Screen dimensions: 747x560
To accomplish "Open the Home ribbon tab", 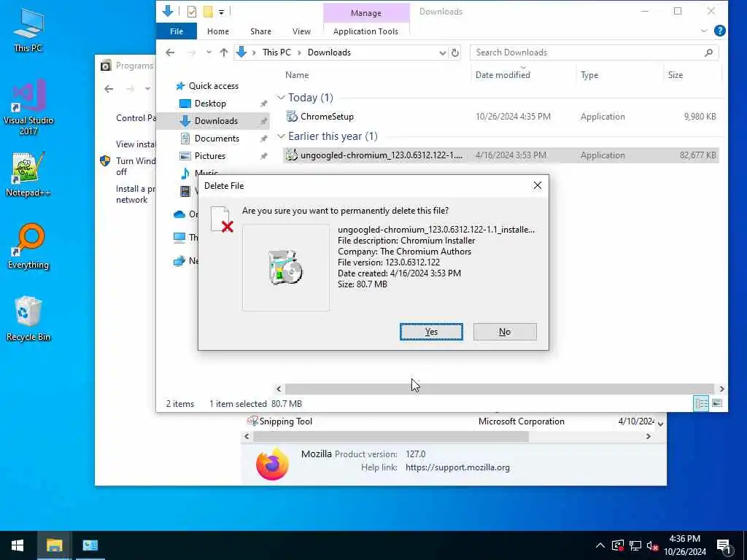I will coord(217,31).
